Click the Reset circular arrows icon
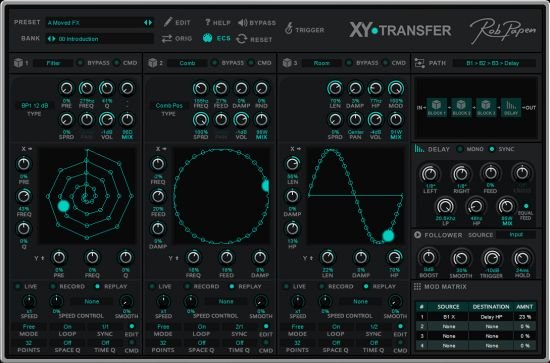This screenshot has height=363, width=550. (x=242, y=39)
